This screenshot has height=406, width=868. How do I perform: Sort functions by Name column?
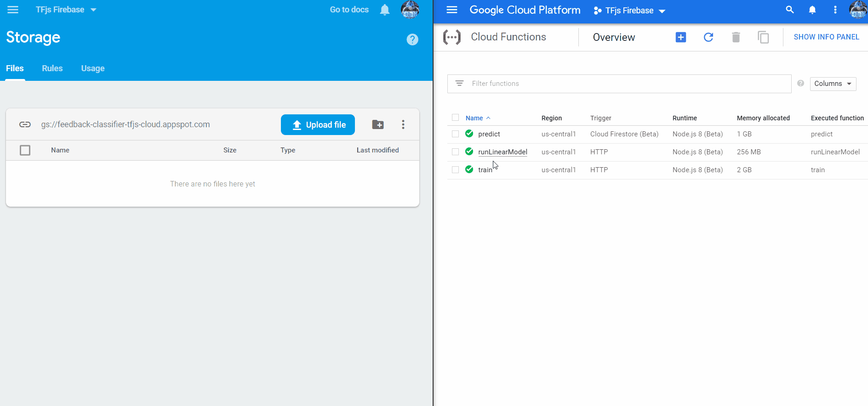point(478,118)
